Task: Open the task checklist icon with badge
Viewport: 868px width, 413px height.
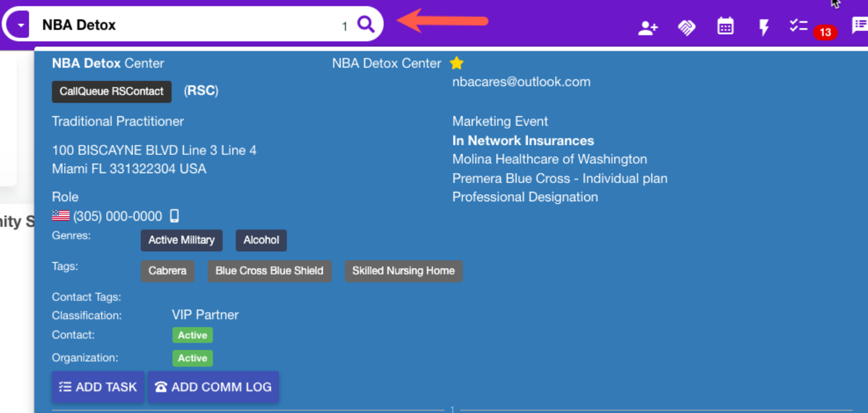Action: (799, 26)
